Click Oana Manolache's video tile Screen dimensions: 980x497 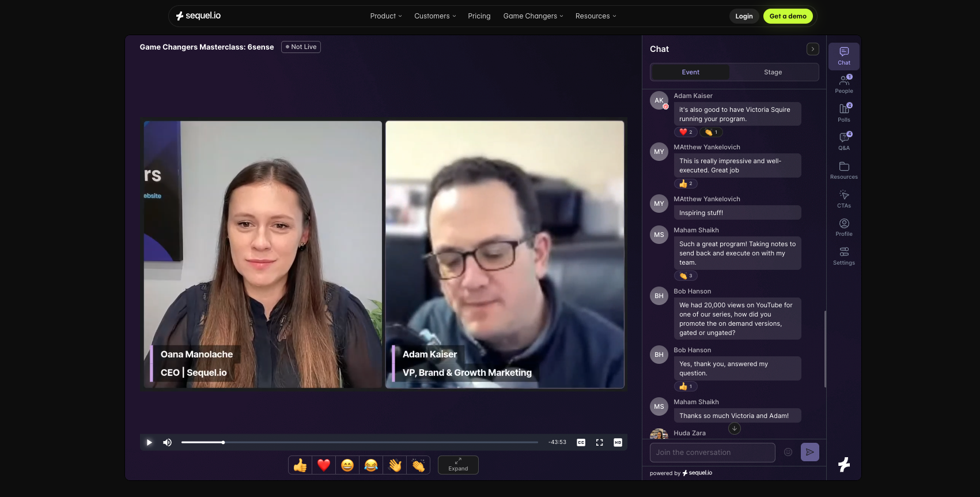(263, 254)
